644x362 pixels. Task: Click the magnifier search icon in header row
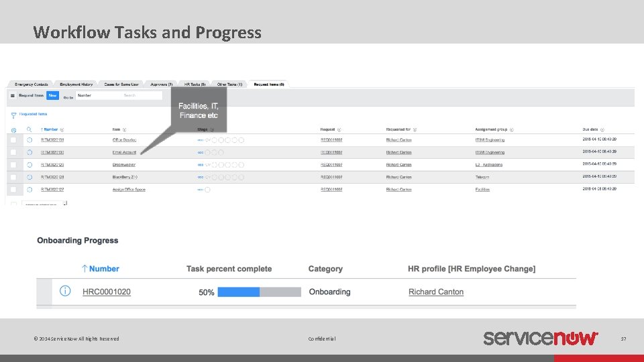pyautogui.click(x=29, y=130)
